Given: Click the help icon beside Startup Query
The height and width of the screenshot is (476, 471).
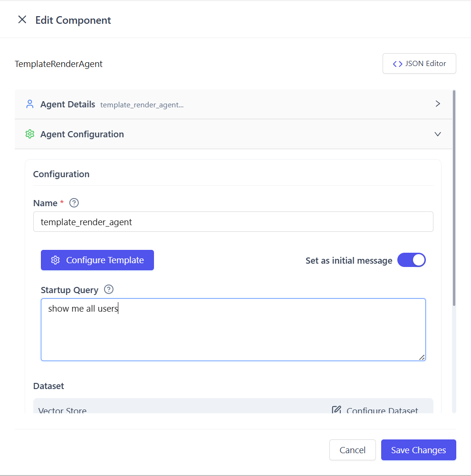Looking at the screenshot, I should click(x=109, y=289).
